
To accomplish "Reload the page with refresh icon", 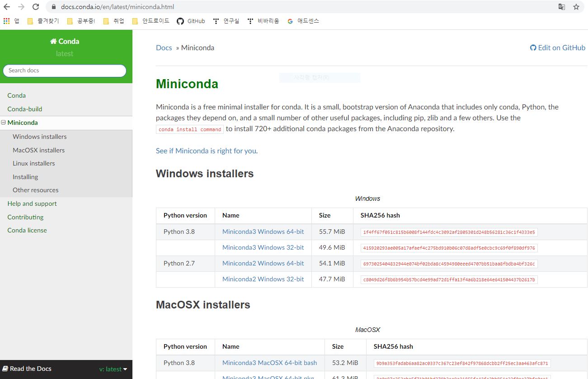I will (x=36, y=7).
